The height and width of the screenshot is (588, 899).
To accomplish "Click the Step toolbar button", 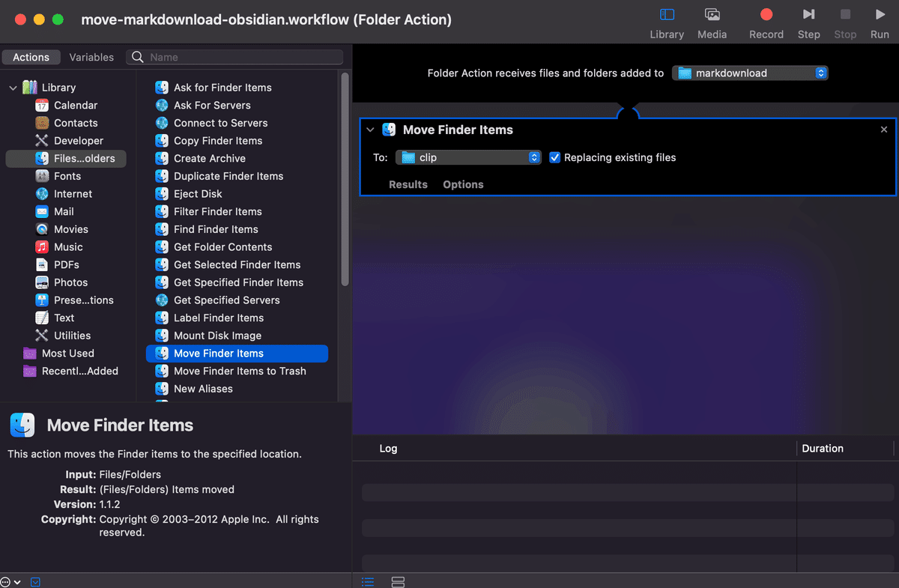I will [x=808, y=23].
